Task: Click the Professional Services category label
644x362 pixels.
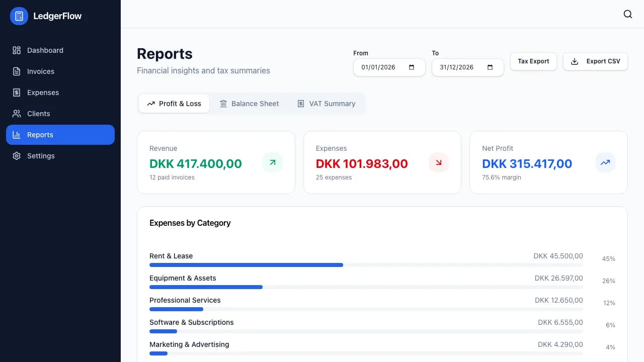Action: pos(185,300)
